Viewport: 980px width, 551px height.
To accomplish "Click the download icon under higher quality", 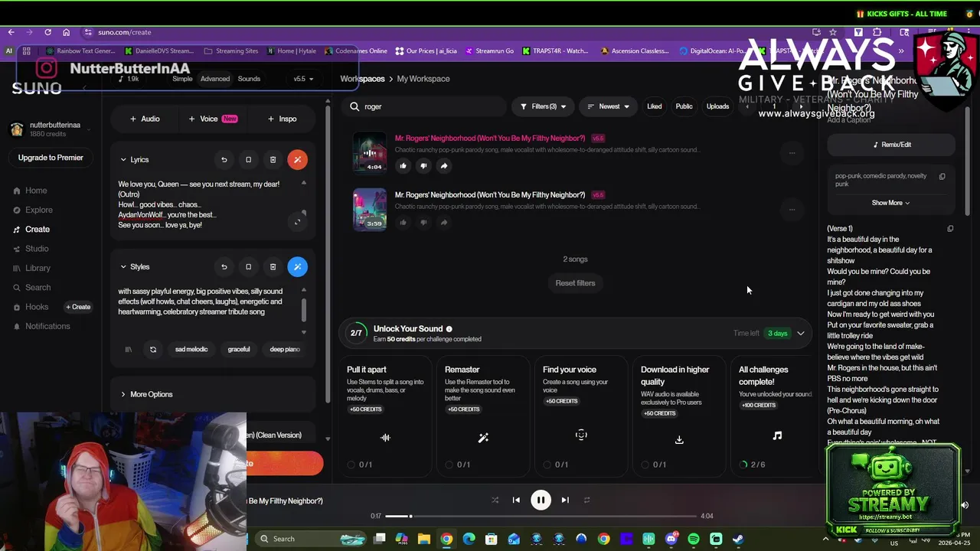I will (x=679, y=439).
